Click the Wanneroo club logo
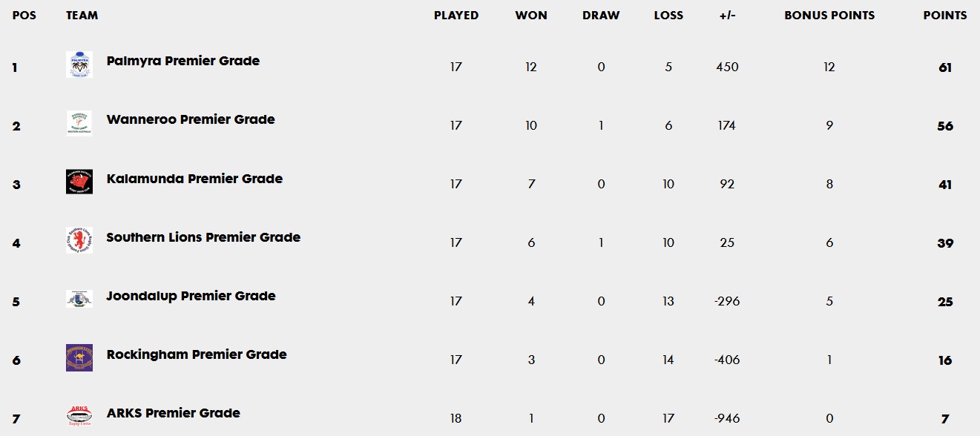The height and width of the screenshot is (436, 980). [79, 123]
